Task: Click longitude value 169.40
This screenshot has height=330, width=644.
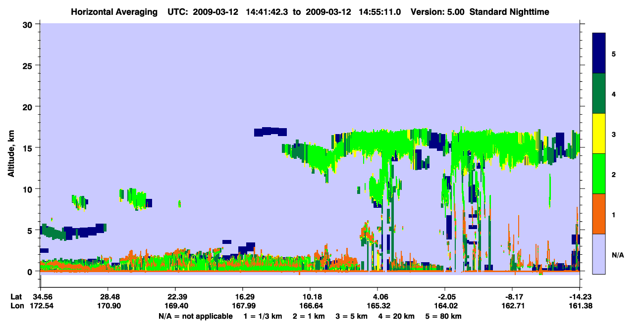Action: tap(175, 306)
